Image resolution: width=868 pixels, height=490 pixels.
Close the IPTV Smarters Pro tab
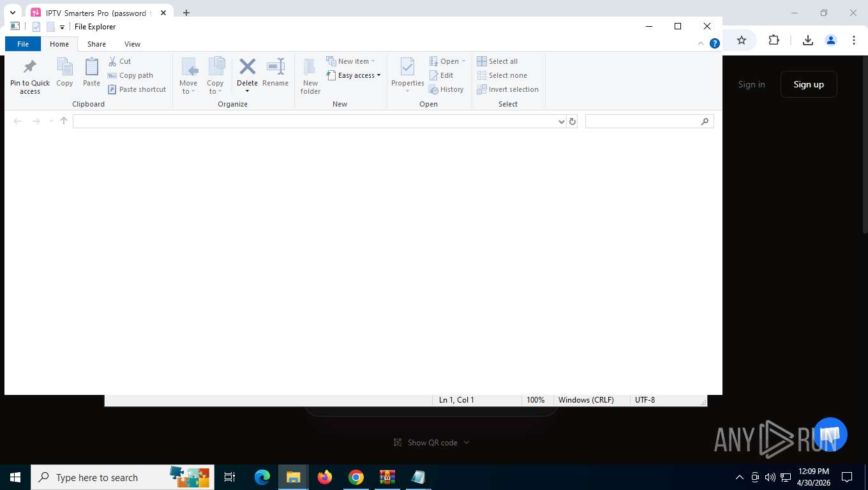[163, 13]
